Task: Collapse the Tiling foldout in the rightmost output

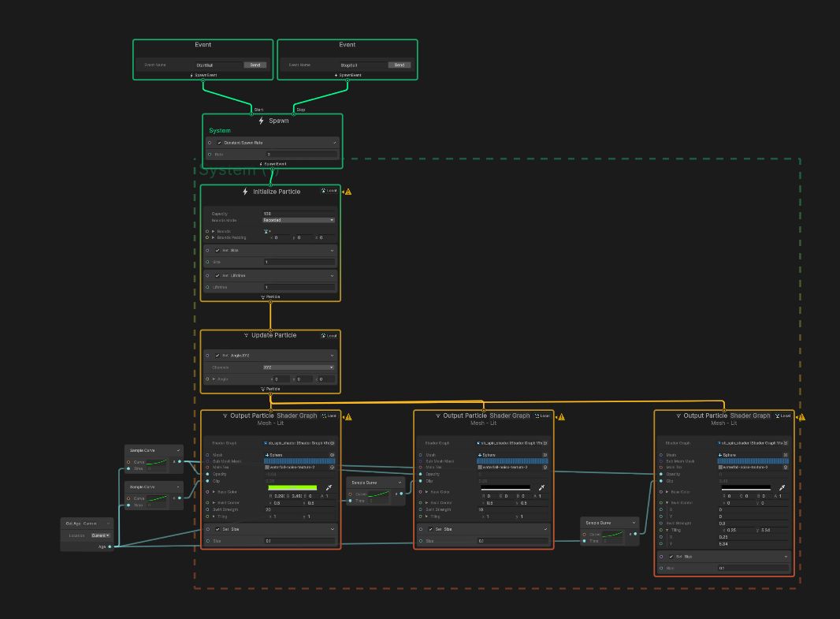Action: coord(667,530)
